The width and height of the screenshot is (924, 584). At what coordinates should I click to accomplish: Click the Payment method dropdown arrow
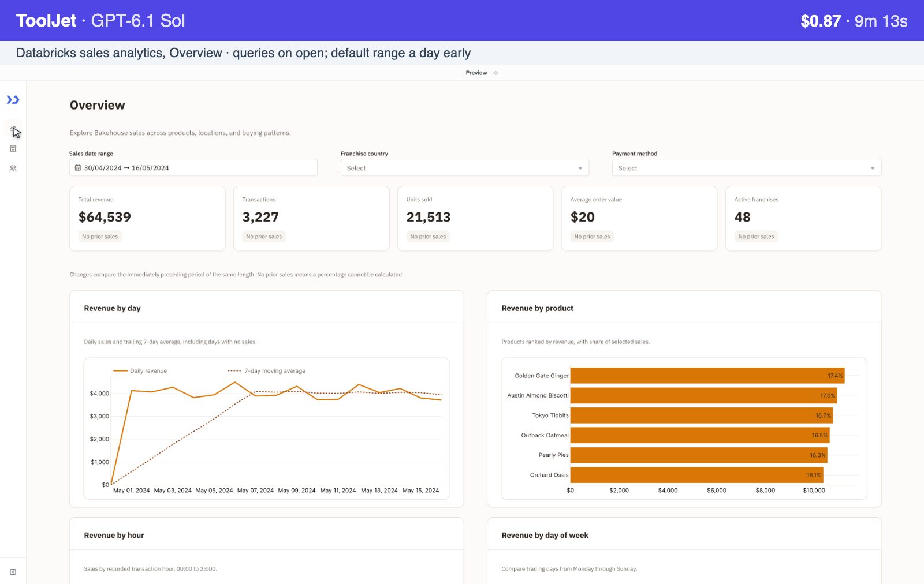point(873,169)
